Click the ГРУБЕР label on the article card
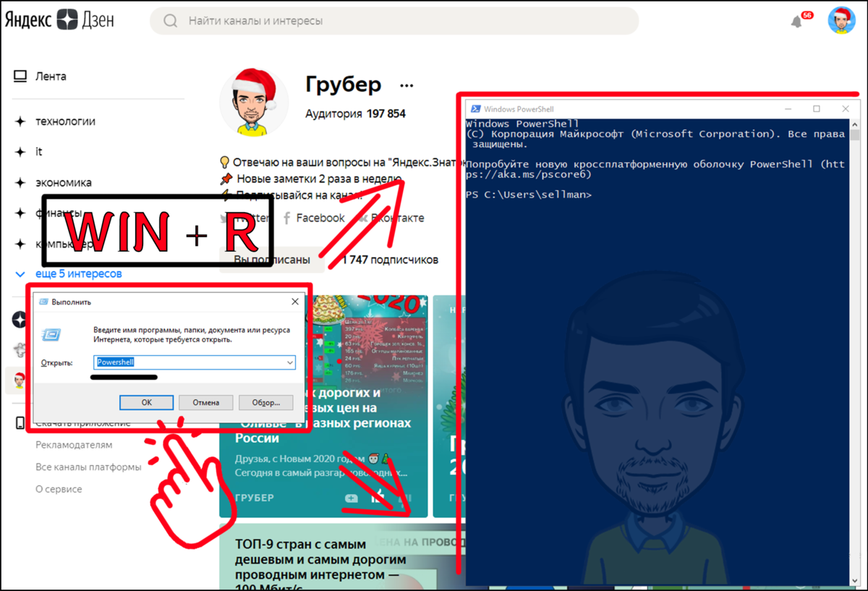 coord(255,498)
